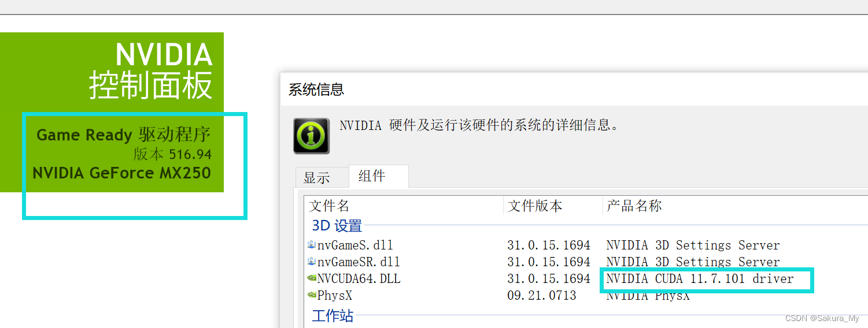868x328 pixels.
Task: Click the PhysX row icon
Action: [x=312, y=296]
